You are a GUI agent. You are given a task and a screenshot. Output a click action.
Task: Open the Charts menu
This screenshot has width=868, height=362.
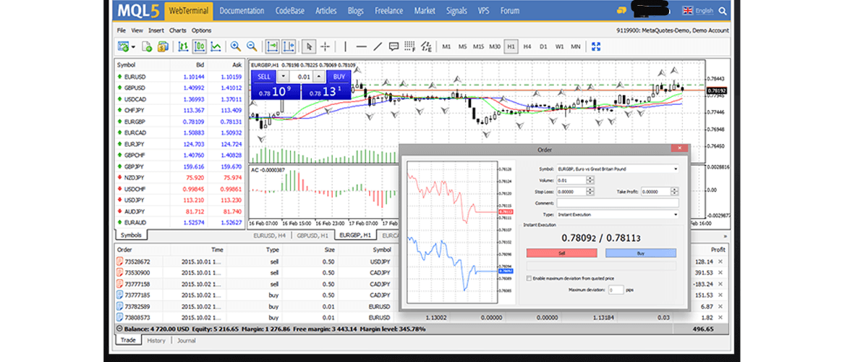178,30
